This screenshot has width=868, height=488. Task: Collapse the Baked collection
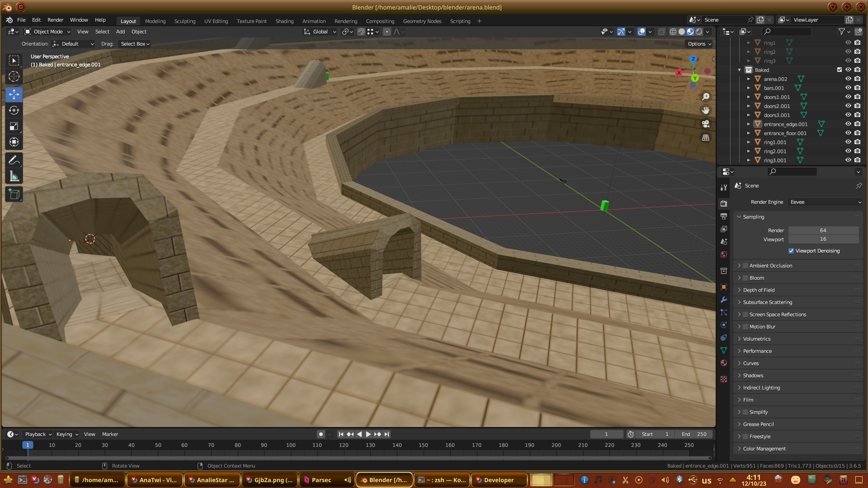[x=740, y=70]
